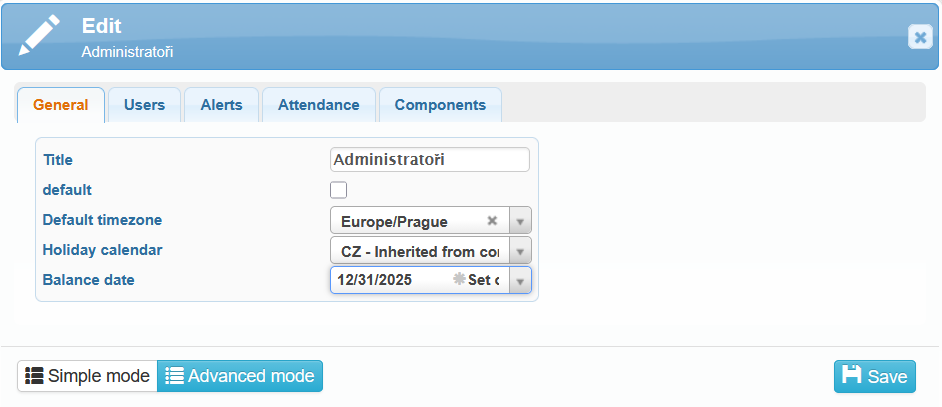Click the list icon on Simple mode
The height and width of the screenshot is (407, 942).
click(x=34, y=376)
